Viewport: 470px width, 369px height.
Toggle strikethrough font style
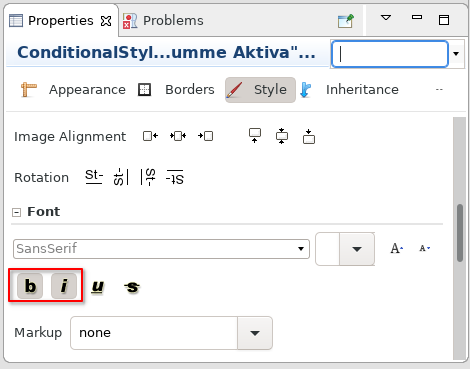click(132, 287)
